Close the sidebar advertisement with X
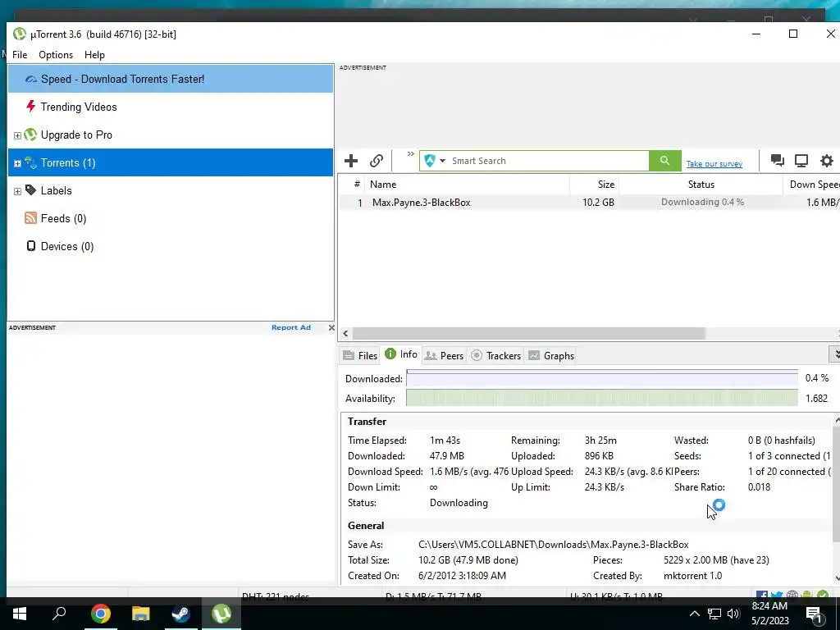840x630 pixels. tap(331, 327)
